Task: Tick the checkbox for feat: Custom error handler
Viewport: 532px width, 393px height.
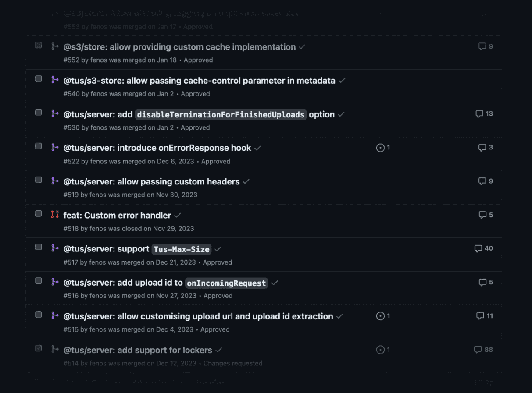Action: click(39, 213)
